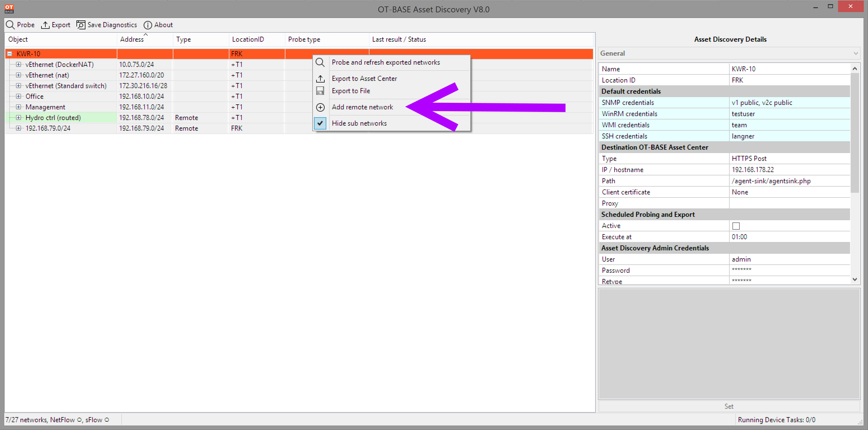The image size is (868, 430).
Task: Click the Save Diagnostics camera icon
Action: (x=81, y=25)
